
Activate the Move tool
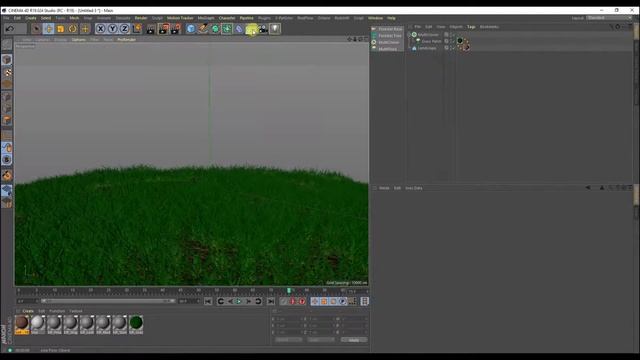pyautogui.click(x=49, y=29)
